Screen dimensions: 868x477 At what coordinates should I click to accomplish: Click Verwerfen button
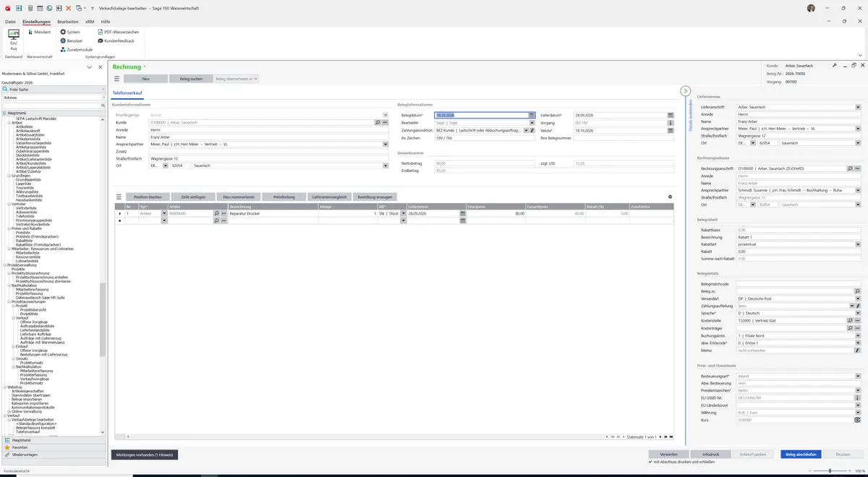pos(668,454)
